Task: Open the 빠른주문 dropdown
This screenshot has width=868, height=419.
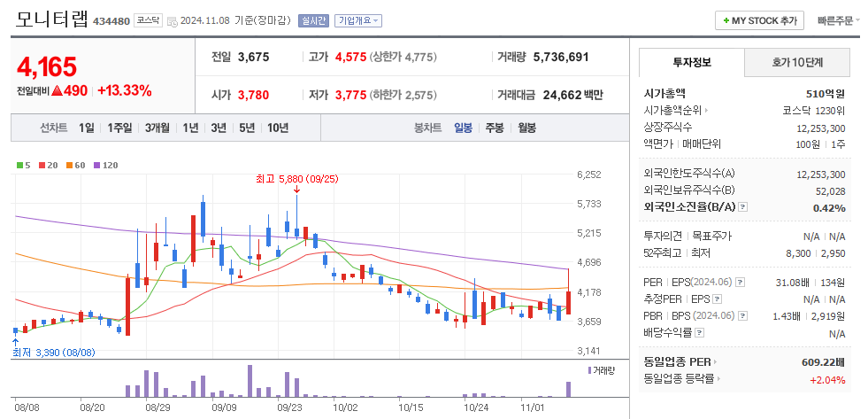Action: [x=838, y=20]
